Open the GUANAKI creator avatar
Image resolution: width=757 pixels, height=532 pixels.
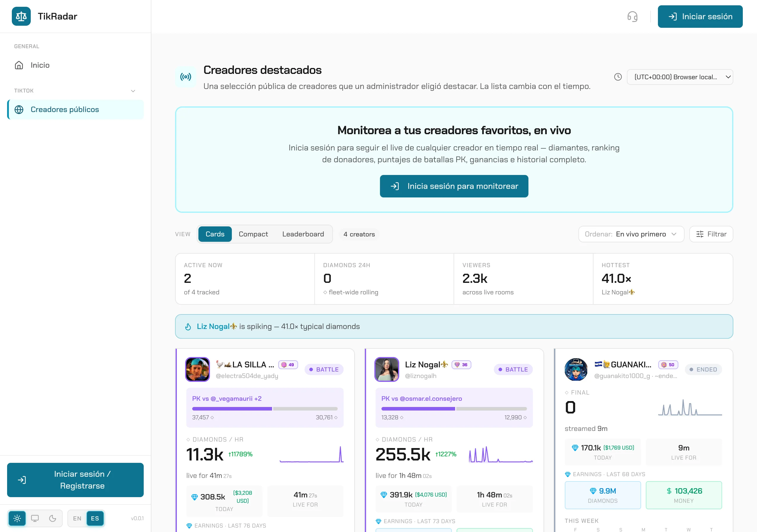pos(576,369)
